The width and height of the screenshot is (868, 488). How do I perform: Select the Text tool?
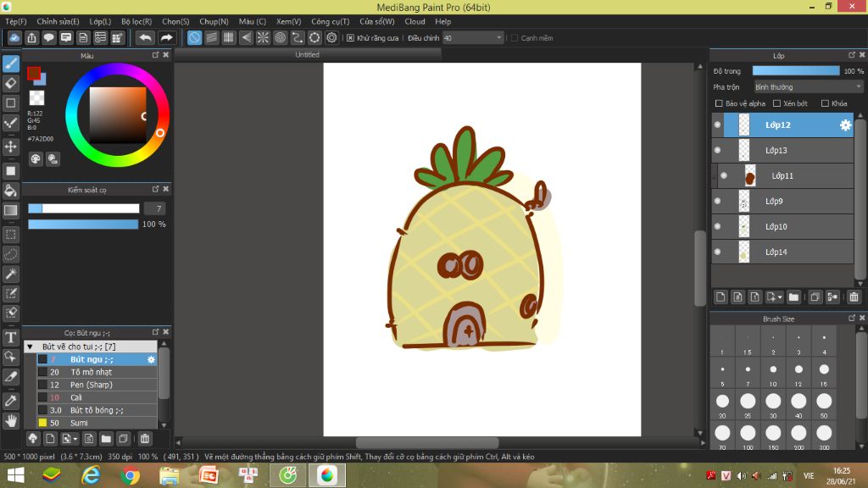pyautogui.click(x=11, y=337)
